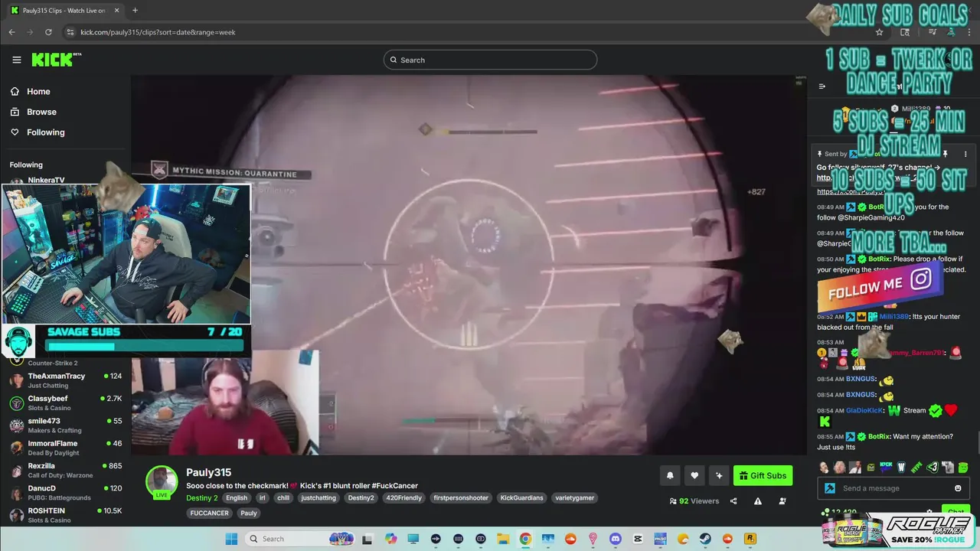Open Copilot from taskbar
980x551 pixels.
(390, 539)
